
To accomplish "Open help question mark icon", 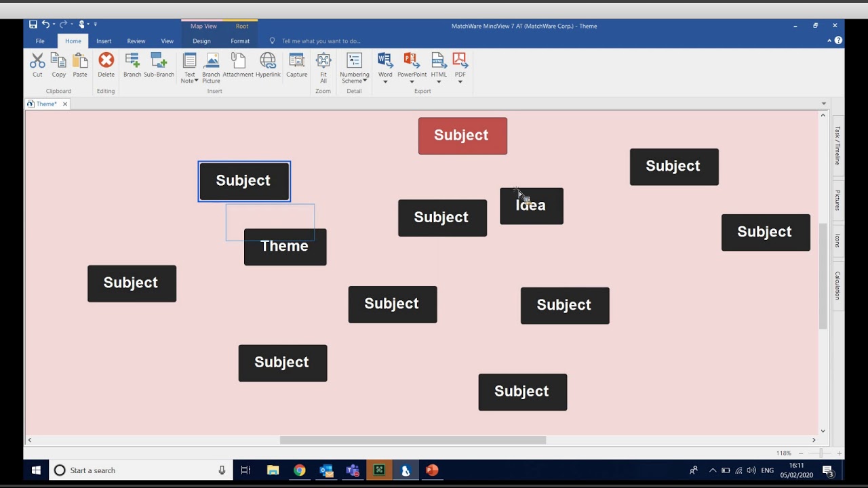I will [x=838, y=41].
